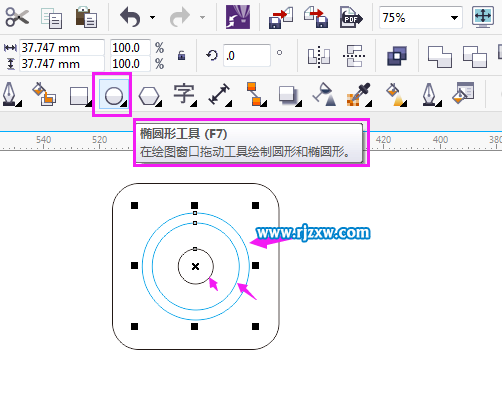Screen dimensions: 502x396
Task: Click the Trim shapes icon
Action: [x=475, y=57]
